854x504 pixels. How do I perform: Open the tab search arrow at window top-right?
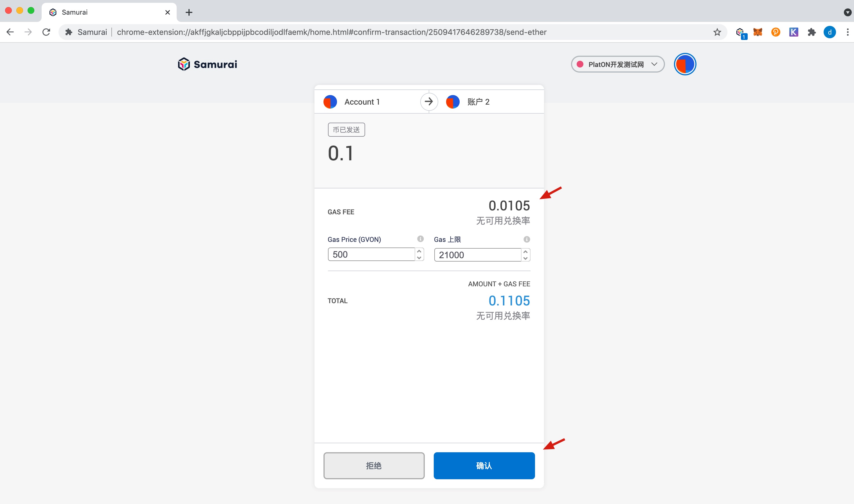(847, 12)
